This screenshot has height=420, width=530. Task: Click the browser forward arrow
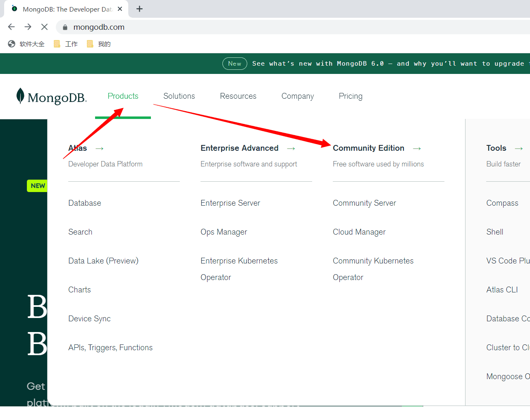[x=28, y=27]
